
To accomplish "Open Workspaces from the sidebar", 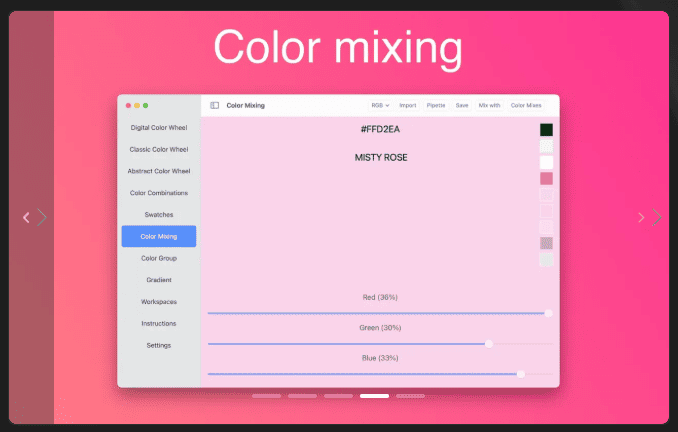I will 159,301.
